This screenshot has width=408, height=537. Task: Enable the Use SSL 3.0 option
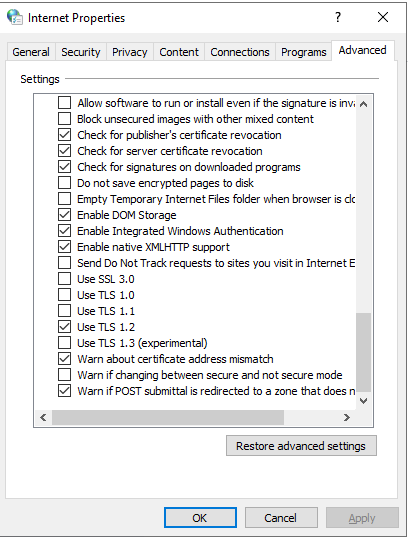click(x=64, y=279)
